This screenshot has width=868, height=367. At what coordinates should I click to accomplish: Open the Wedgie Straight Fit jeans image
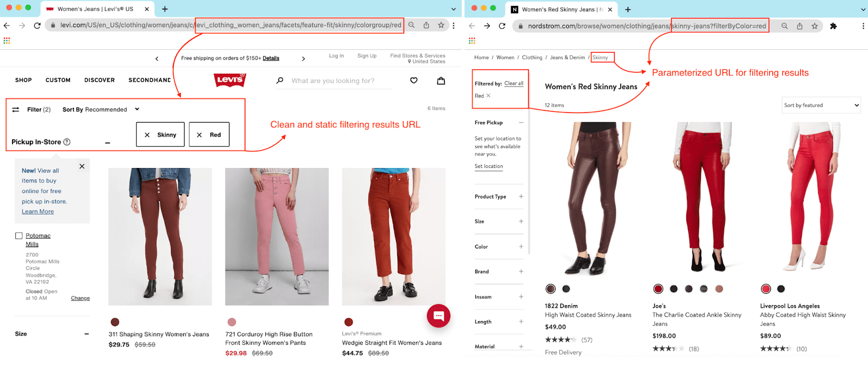click(x=393, y=237)
